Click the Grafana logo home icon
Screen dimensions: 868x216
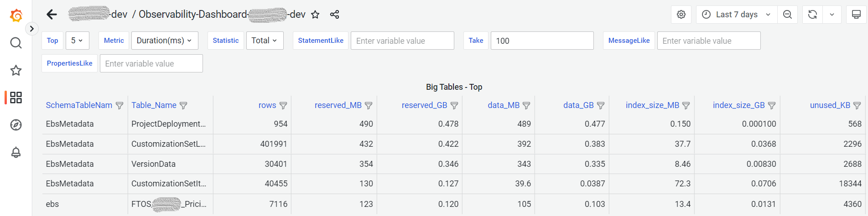(x=16, y=15)
